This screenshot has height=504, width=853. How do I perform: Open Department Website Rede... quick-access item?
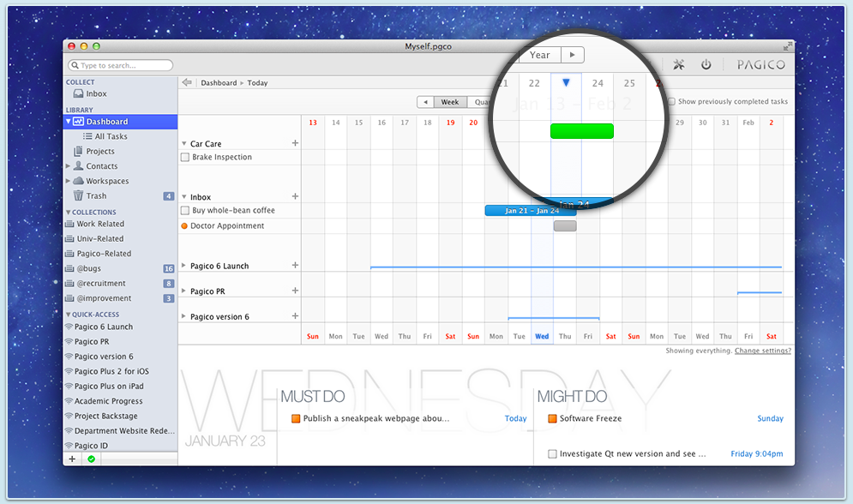(x=124, y=430)
